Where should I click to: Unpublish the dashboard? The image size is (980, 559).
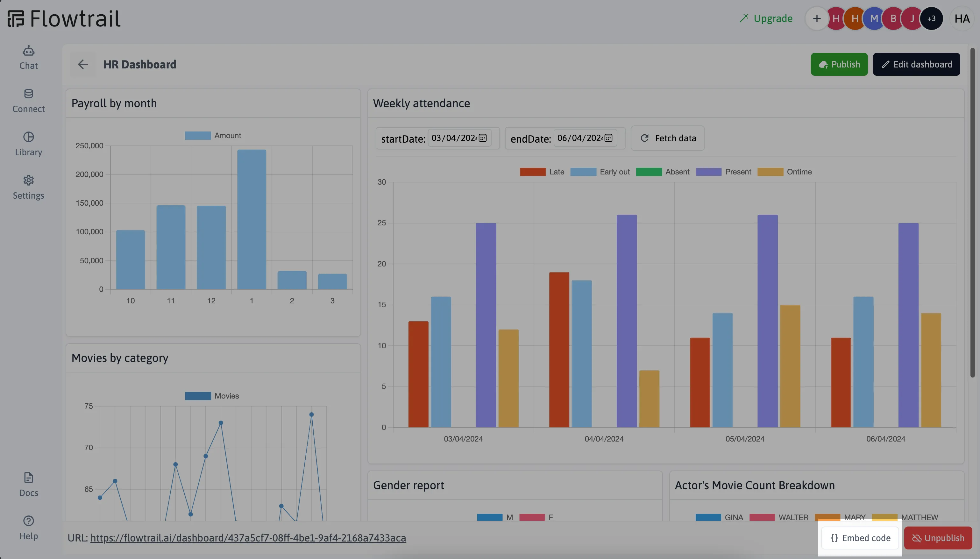coord(938,538)
